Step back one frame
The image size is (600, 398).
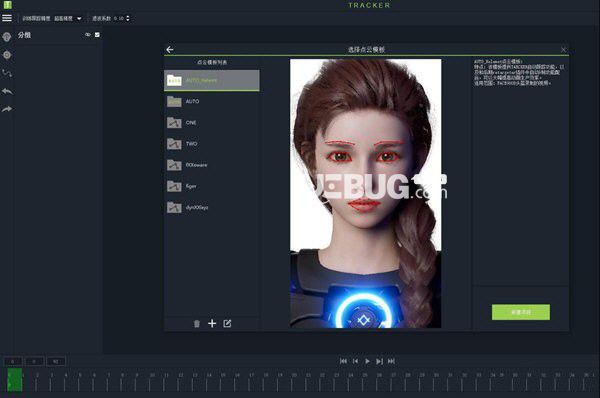(x=355, y=361)
